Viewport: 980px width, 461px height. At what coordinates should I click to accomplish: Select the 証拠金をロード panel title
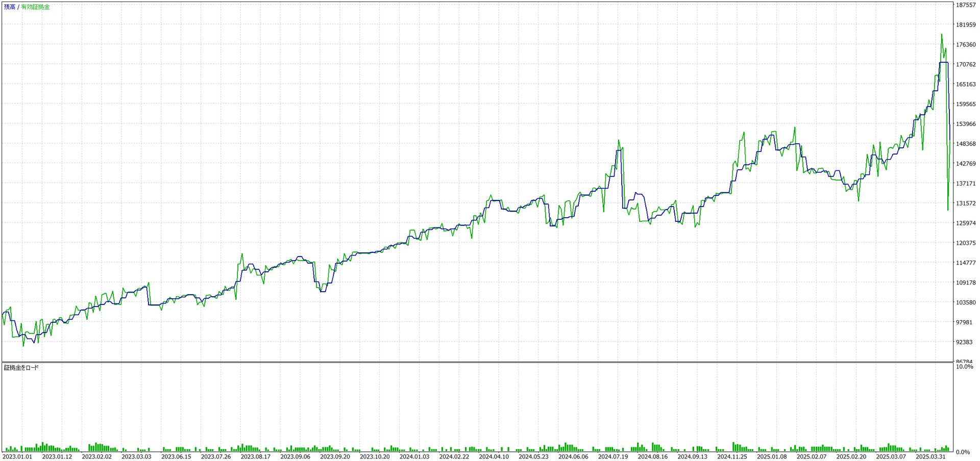[x=21, y=368]
